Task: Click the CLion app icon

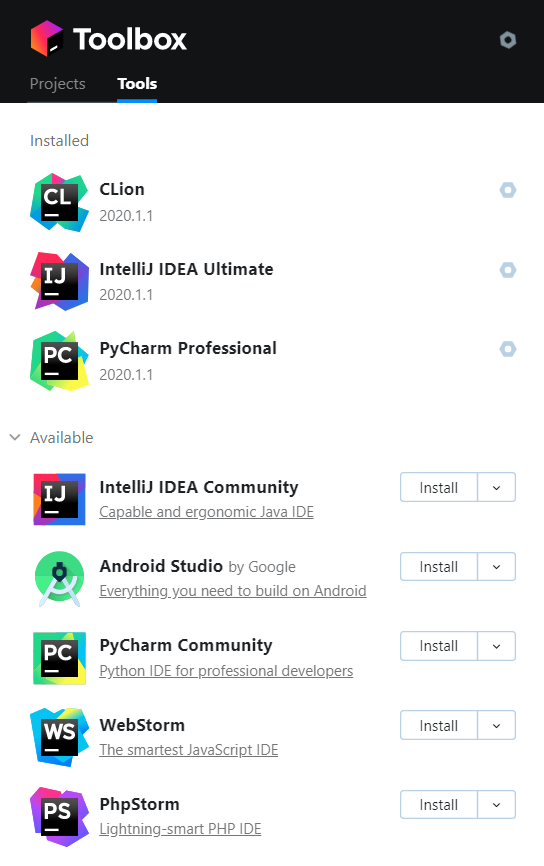Action: (59, 202)
